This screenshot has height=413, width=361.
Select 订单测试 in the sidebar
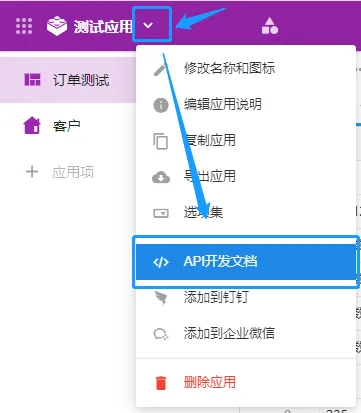click(68, 80)
